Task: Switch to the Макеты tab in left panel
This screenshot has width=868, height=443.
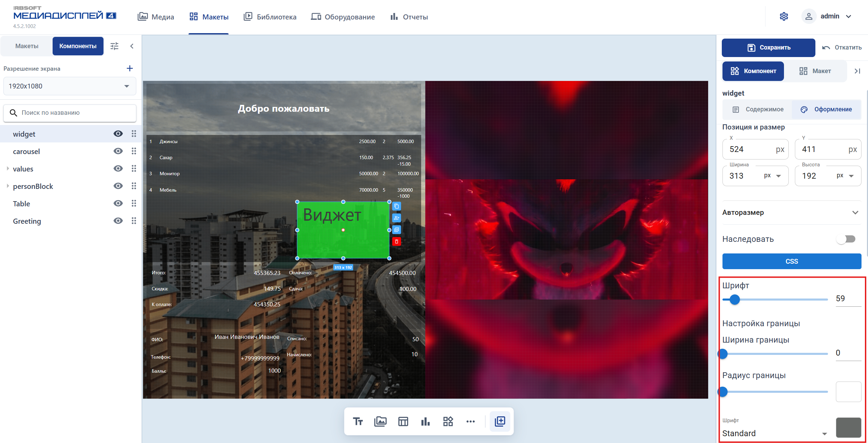Action: tap(27, 46)
